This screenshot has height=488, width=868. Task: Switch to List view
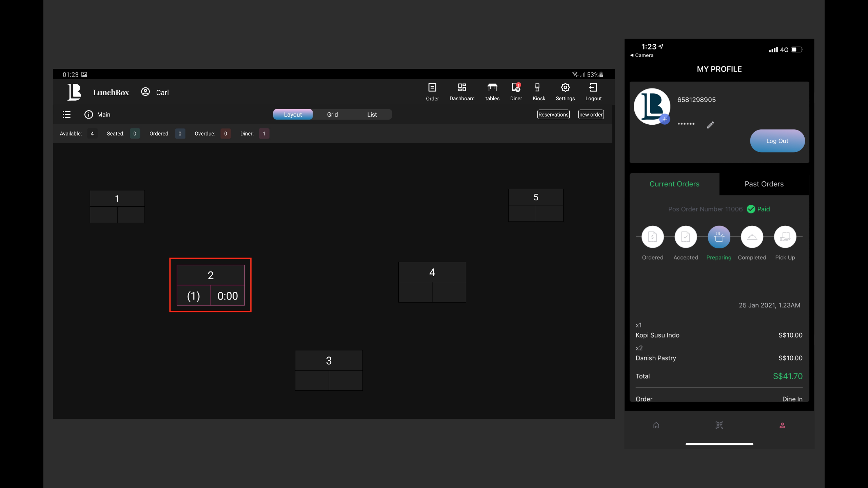tap(372, 115)
